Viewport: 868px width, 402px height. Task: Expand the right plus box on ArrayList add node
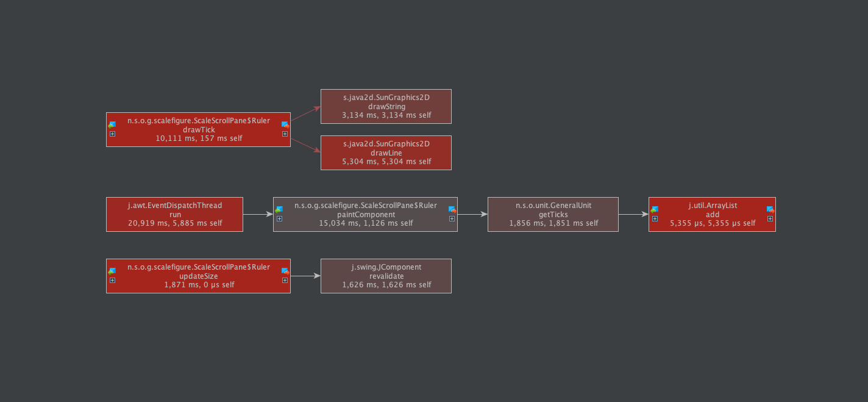[770, 218]
